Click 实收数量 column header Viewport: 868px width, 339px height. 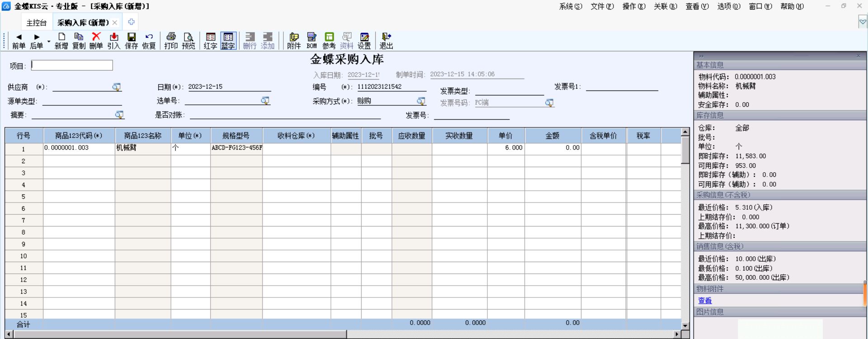click(459, 136)
